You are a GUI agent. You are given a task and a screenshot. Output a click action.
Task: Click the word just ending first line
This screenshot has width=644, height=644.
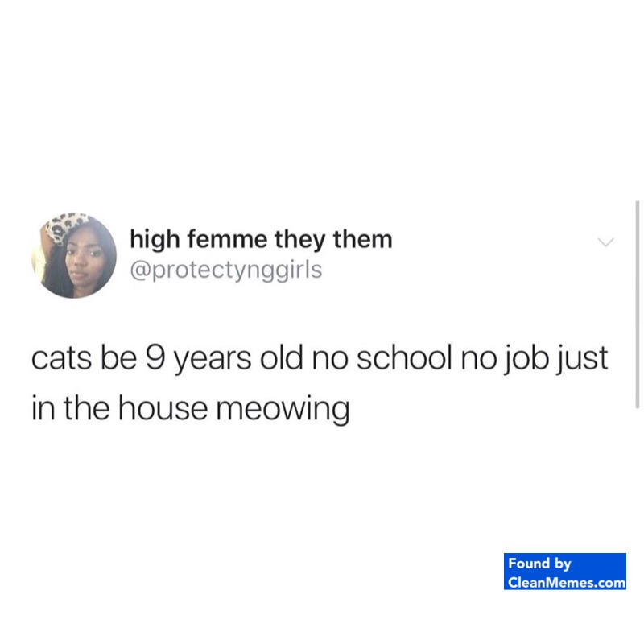(581, 358)
